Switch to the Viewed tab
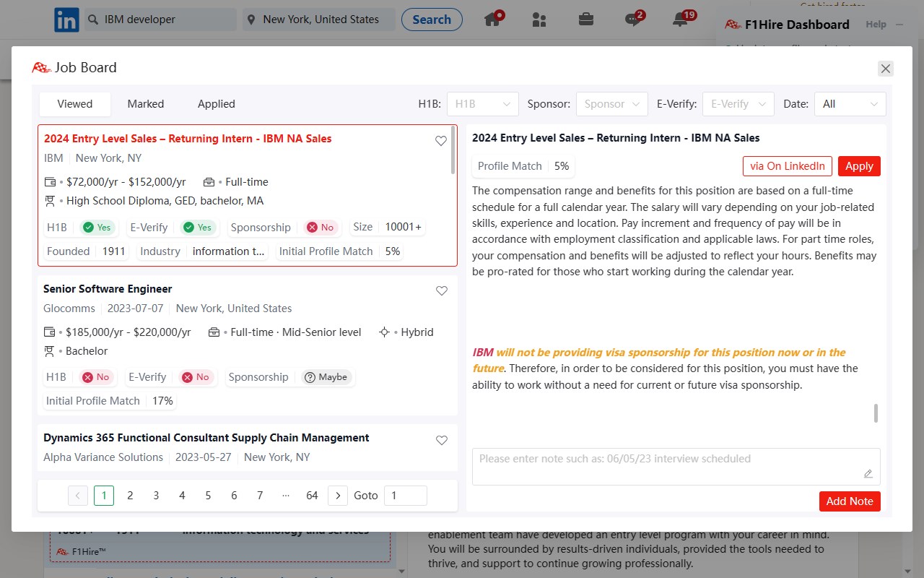This screenshot has height=578, width=924. coord(75,104)
